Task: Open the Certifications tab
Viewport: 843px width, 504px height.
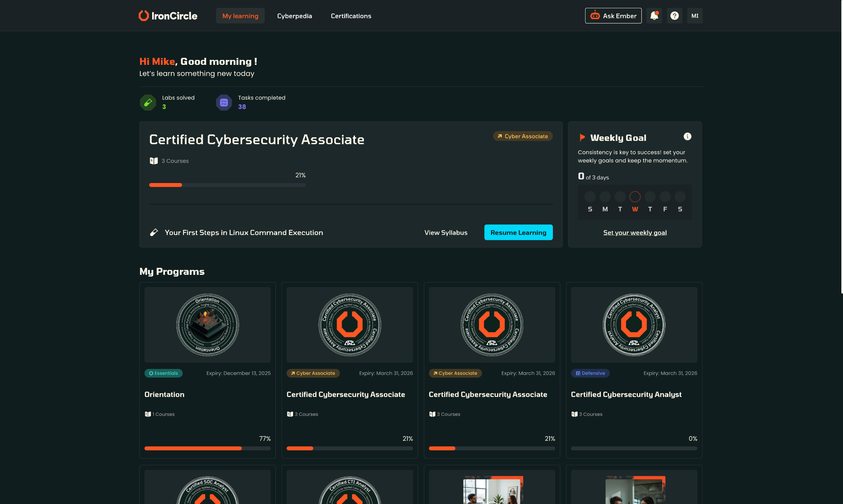Action: 351,16
